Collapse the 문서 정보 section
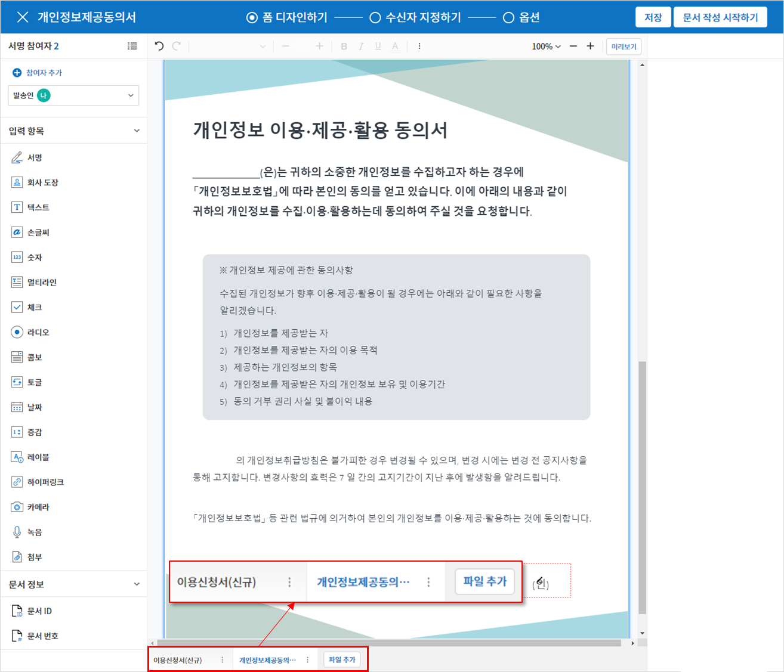Screen dimensions: 784x672 [x=137, y=584]
